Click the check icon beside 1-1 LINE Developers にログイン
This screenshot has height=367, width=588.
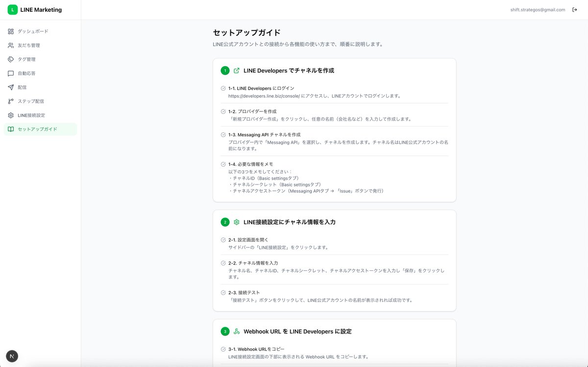point(223,88)
